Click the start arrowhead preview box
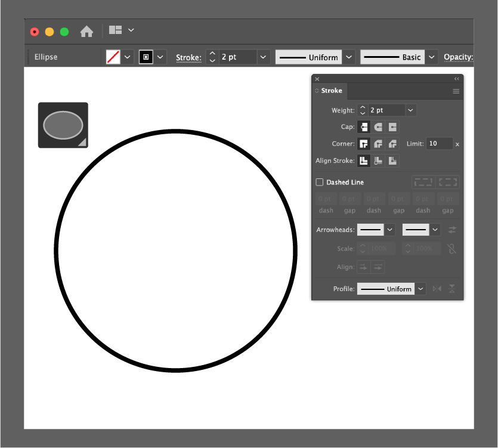Screen dimensions: 498x448 [x=370, y=230]
